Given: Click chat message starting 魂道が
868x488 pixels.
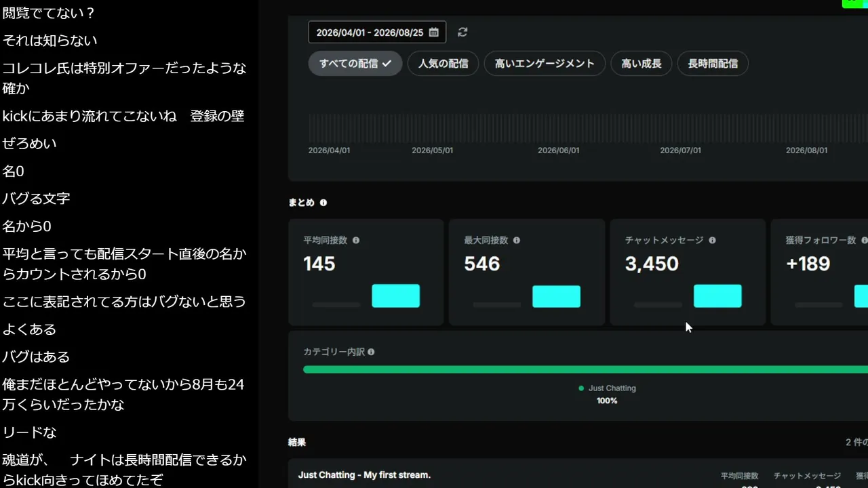Looking at the screenshot, I should (125, 470).
